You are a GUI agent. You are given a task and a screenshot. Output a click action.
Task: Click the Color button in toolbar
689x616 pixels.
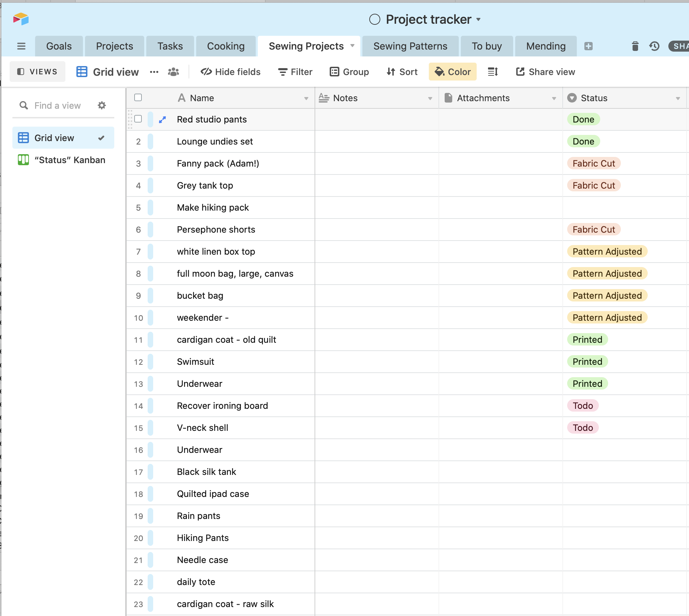coord(452,72)
